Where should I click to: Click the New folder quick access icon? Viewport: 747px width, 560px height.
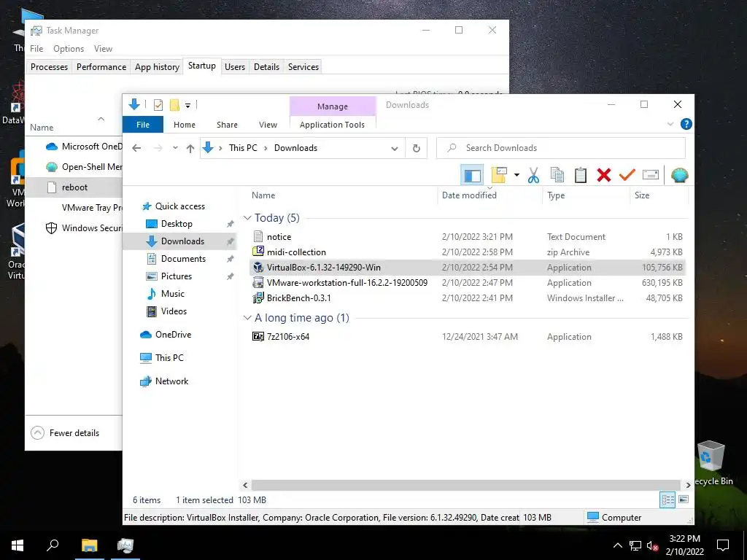point(174,105)
